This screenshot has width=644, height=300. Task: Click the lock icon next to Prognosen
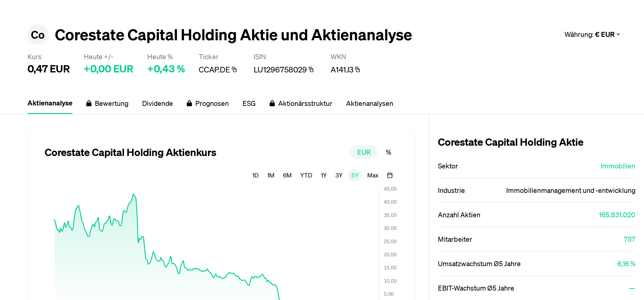click(x=190, y=103)
